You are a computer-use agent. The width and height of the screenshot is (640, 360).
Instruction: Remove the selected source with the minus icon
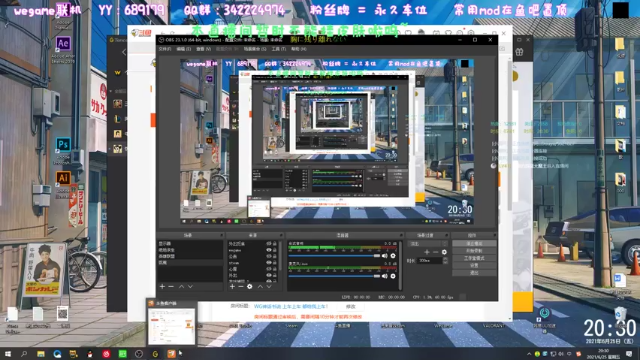pyautogui.click(x=241, y=287)
